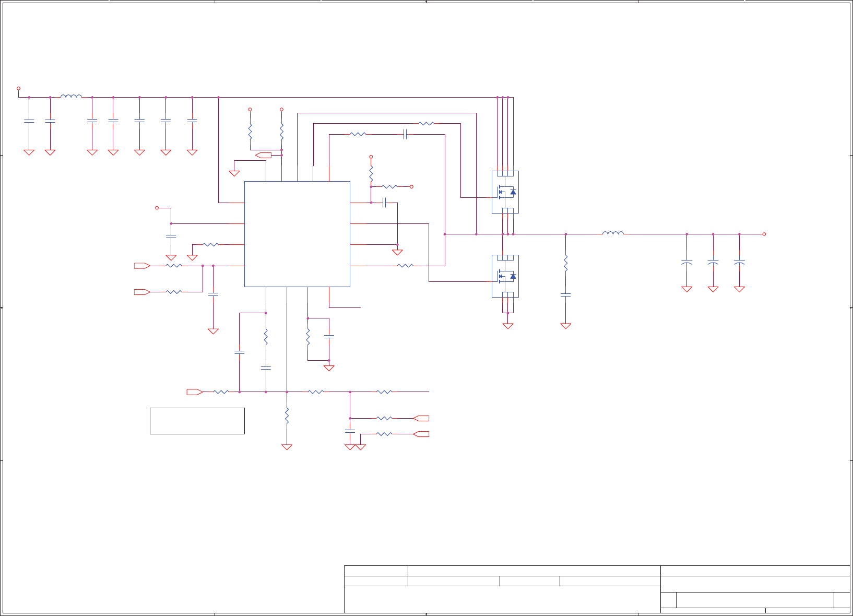Click the input filter inductor on the supply rail
The height and width of the screenshot is (616, 853).
[71, 96]
